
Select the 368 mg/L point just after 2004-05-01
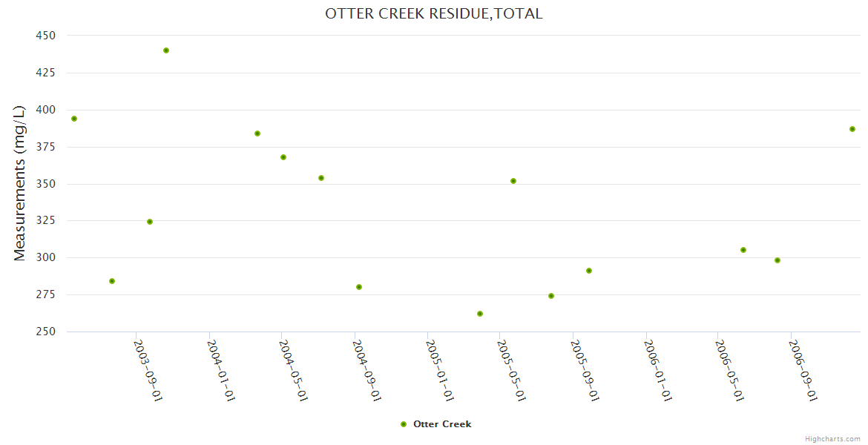click(x=283, y=157)
